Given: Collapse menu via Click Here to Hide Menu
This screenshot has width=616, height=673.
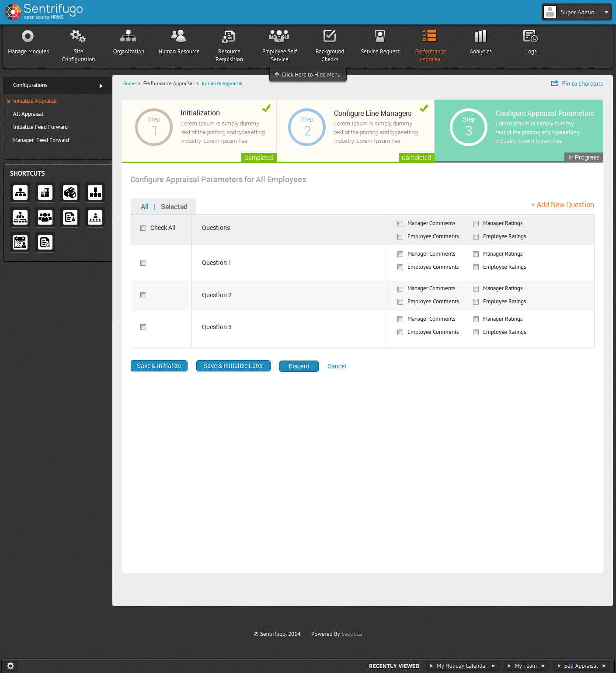Looking at the screenshot, I should point(308,75).
